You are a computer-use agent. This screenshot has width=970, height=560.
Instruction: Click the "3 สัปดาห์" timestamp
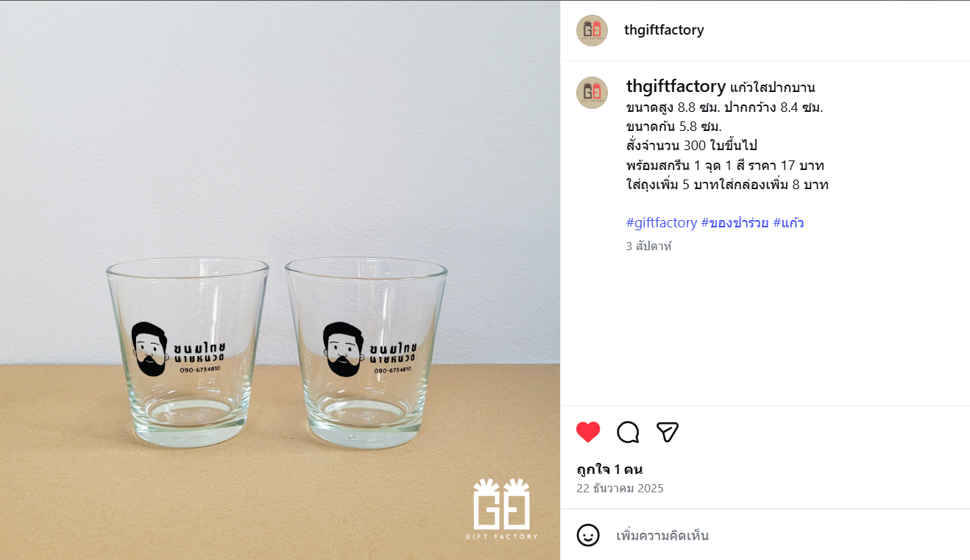648,247
